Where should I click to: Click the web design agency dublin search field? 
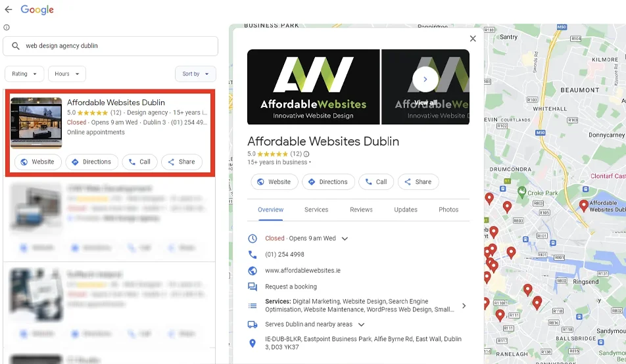tap(110, 46)
